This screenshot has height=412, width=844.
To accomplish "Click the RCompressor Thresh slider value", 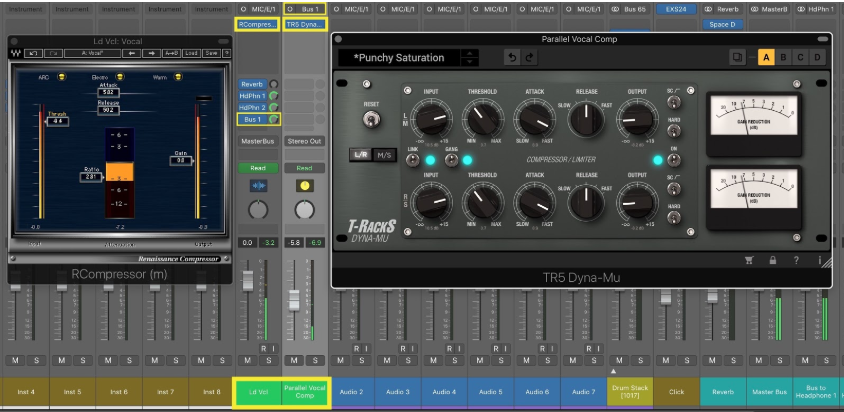I will coord(58,121).
